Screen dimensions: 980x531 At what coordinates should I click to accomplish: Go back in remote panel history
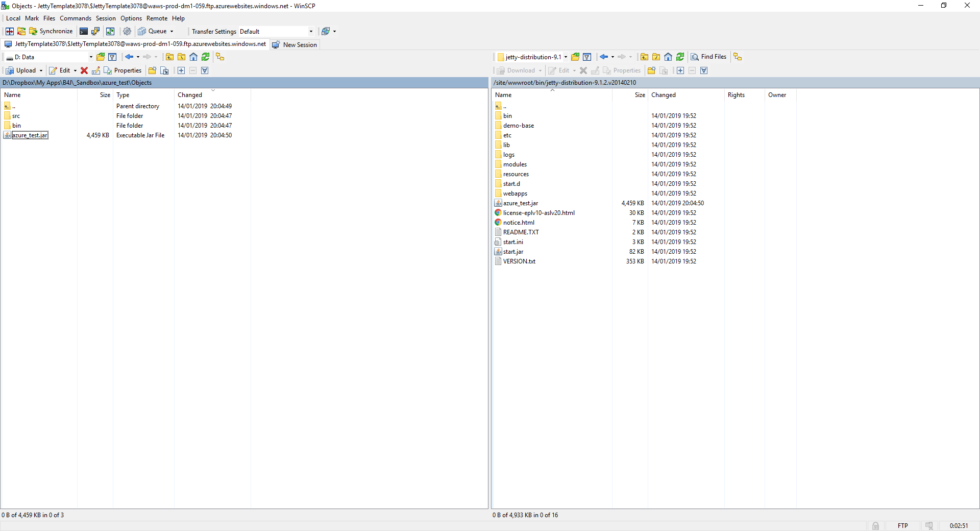(604, 57)
